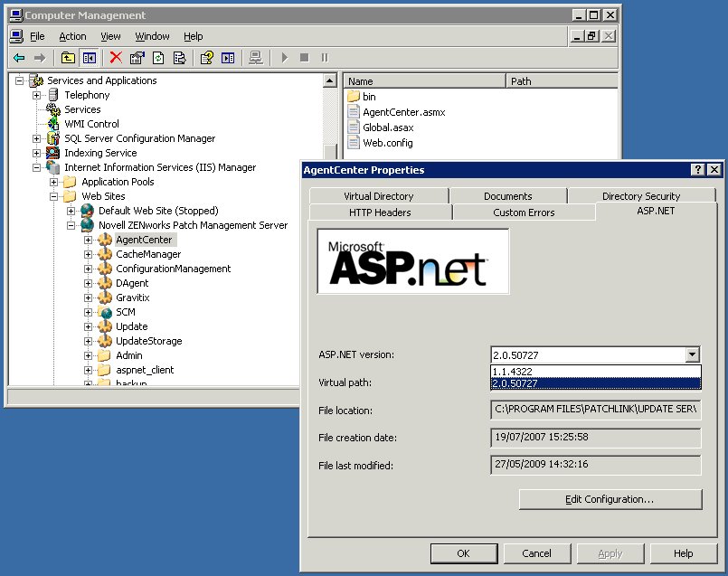Click the UpdateStorage gear icon in the tree

pyautogui.click(x=105, y=341)
